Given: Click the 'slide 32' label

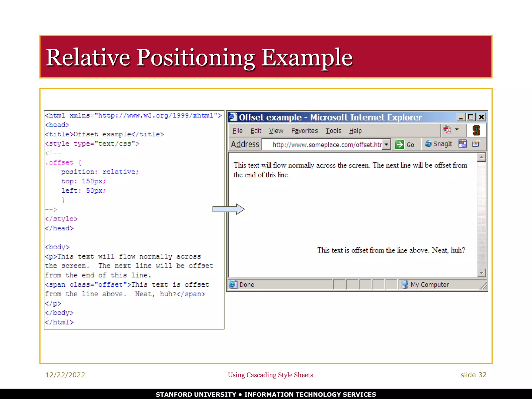Looking at the screenshot, I should tap(473, 375).
